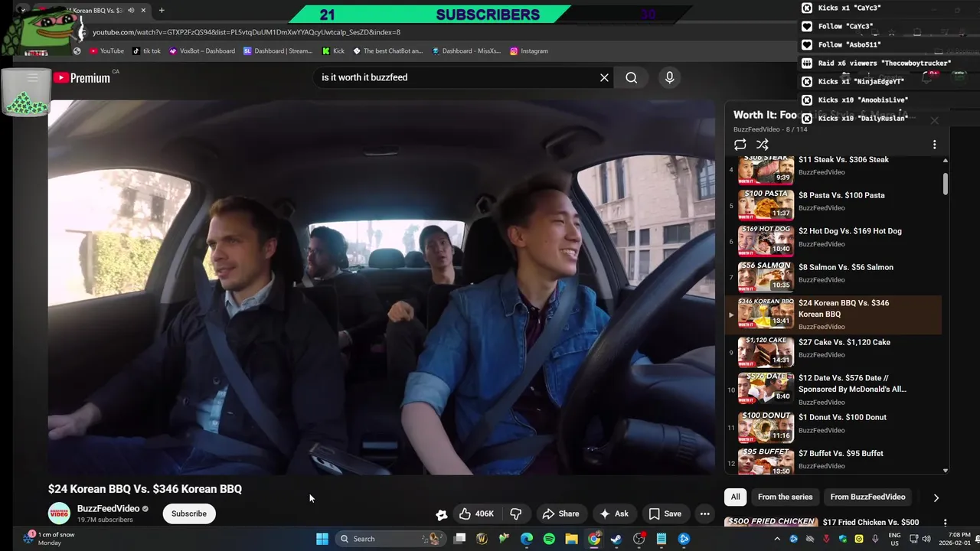Launch World of Warcraft taskbar icon
Viewport: 980px width, 551px height.
click(x=482, y=539)
